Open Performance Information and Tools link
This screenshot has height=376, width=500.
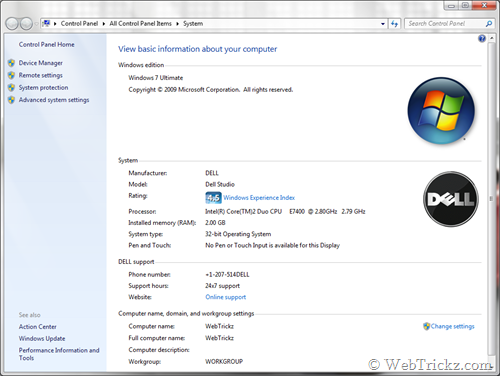[x=59, y=354]
